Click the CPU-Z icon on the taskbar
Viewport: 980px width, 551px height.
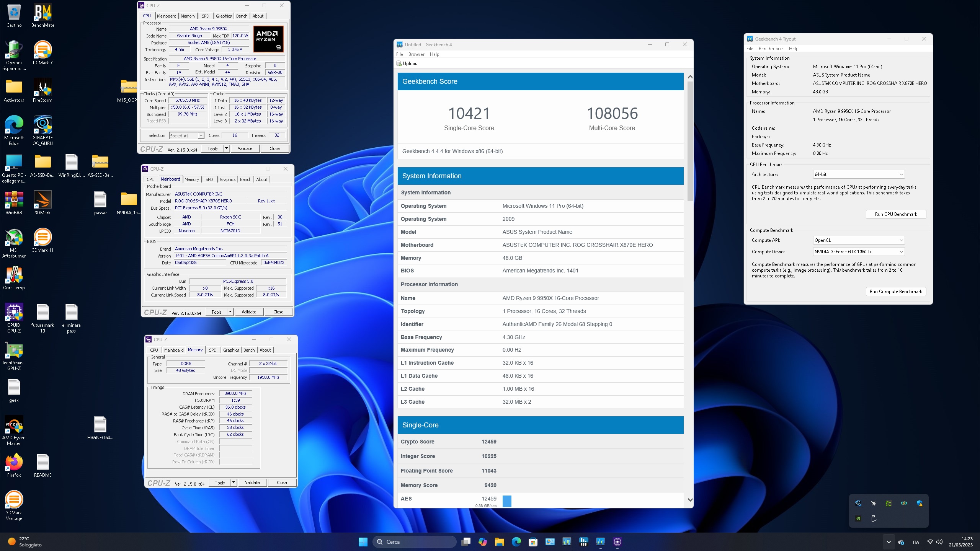pyautogui.click(x=617, y=542)
